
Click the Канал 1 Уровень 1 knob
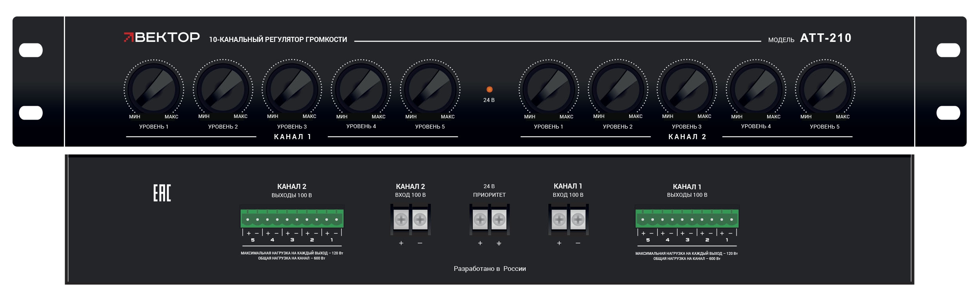coord(154,89)
